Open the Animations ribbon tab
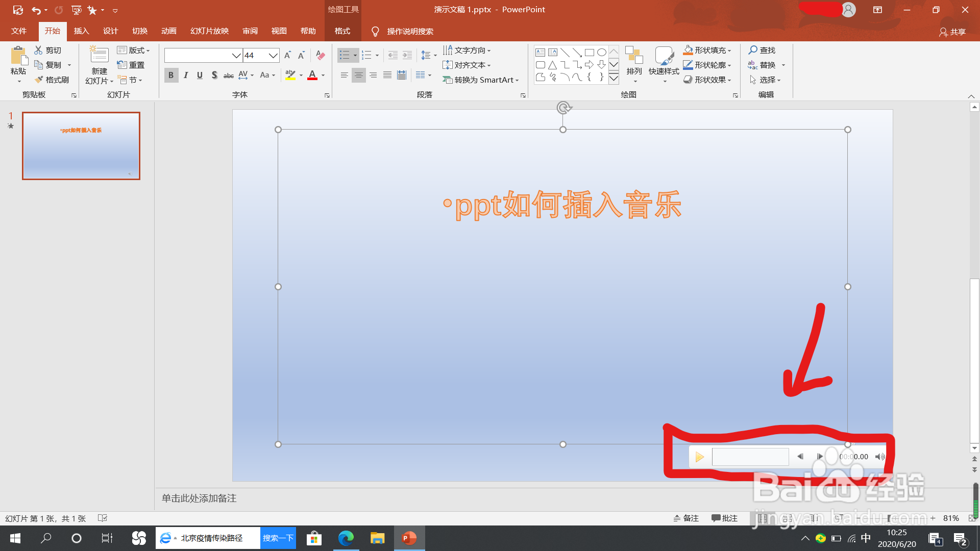The height and width of the screenshot is (551, 980). click(168, 31)
